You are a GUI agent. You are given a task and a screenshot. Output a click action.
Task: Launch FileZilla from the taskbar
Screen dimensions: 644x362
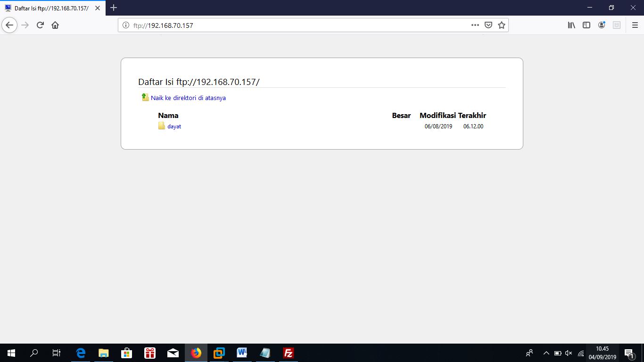(288, 353)
